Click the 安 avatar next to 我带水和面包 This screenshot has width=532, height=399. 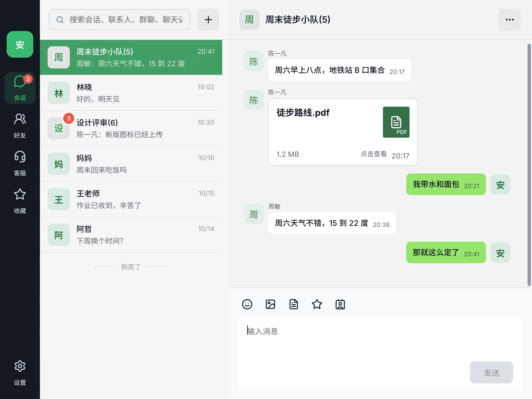click(x=500, y=185)
